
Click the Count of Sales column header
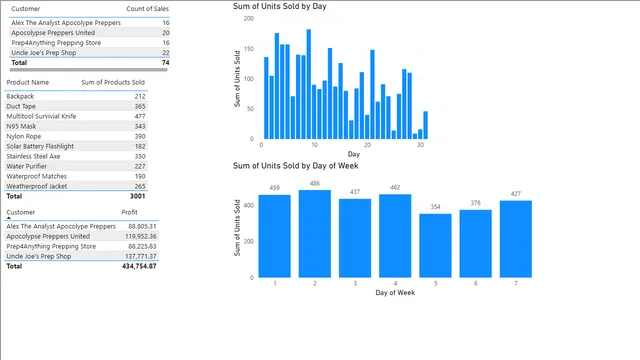(147, 9)
